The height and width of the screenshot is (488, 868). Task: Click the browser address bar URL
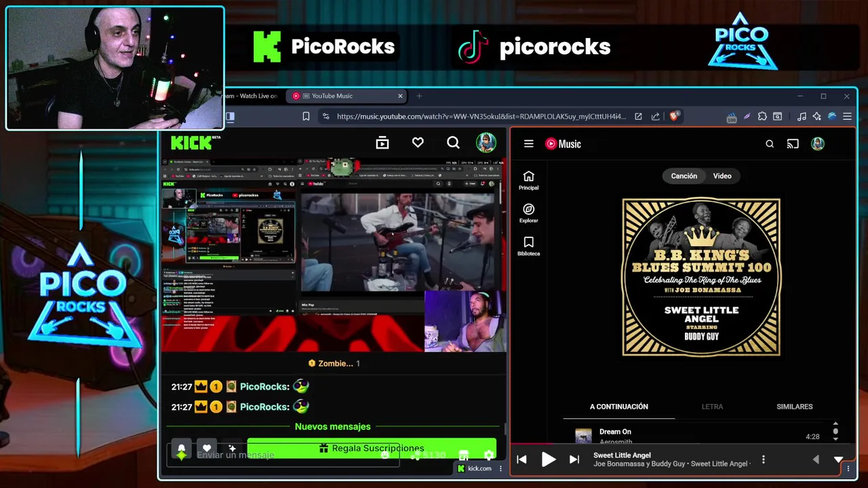pos(481,117)
